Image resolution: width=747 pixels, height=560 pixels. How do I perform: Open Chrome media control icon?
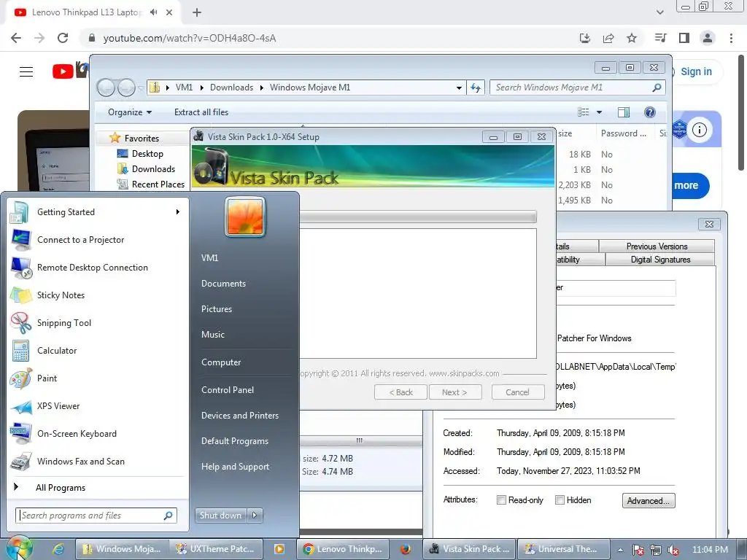(661, 38)
